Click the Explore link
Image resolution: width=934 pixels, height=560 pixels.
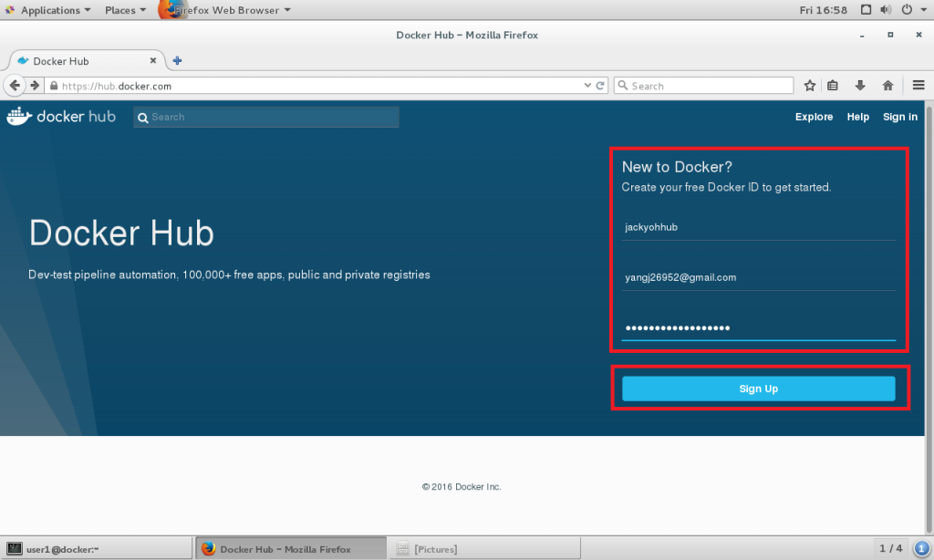pos(814,117)
